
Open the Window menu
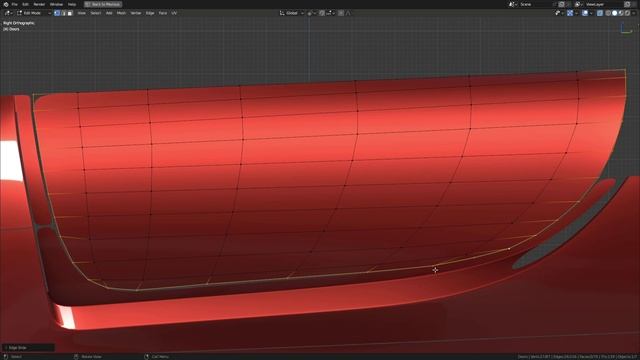click(56, 4)
